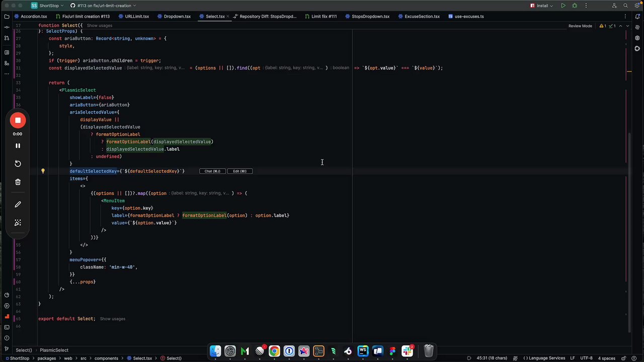
Task: Switch to the ExcuseSection.tsx tab
Action: (x=419, y=16)
